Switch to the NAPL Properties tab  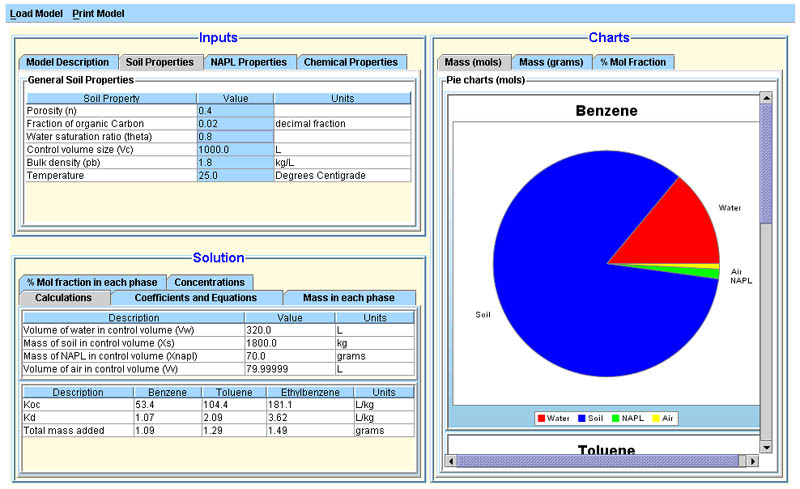pos(248,62)
